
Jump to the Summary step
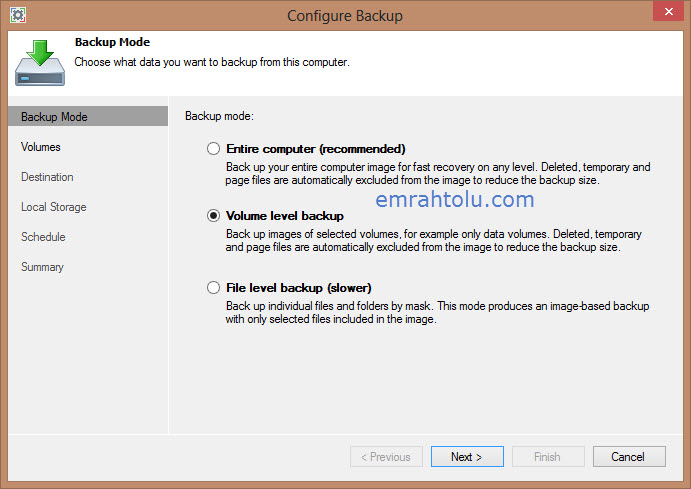click(42, 267)
